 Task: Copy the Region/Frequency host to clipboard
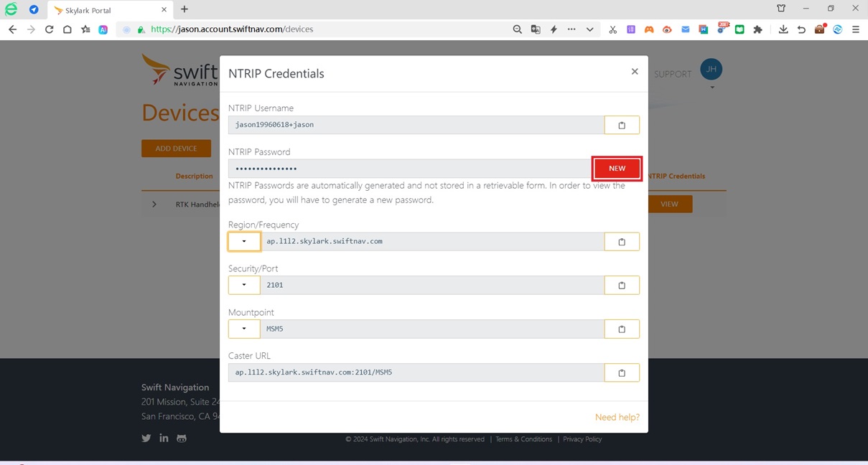622,242
